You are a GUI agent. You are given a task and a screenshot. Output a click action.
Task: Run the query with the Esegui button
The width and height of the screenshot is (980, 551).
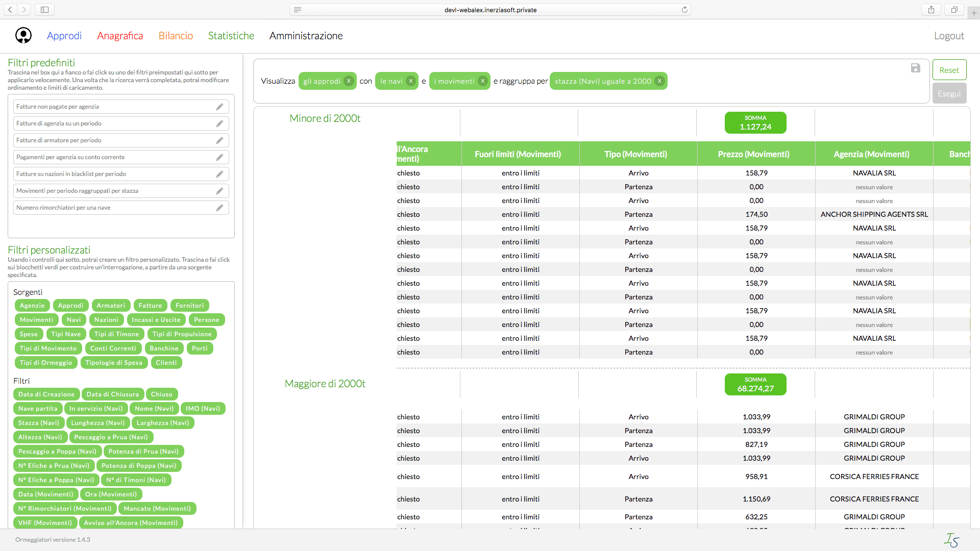tap(949, 93)
